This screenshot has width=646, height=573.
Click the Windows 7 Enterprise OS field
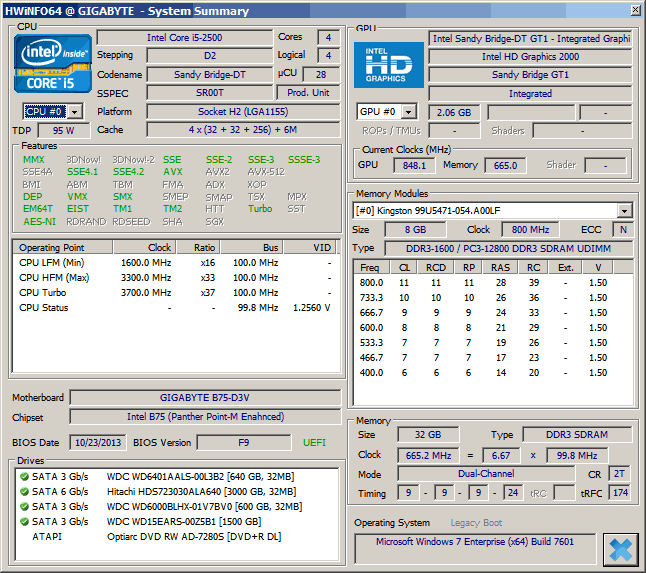(x=475, y=549)
